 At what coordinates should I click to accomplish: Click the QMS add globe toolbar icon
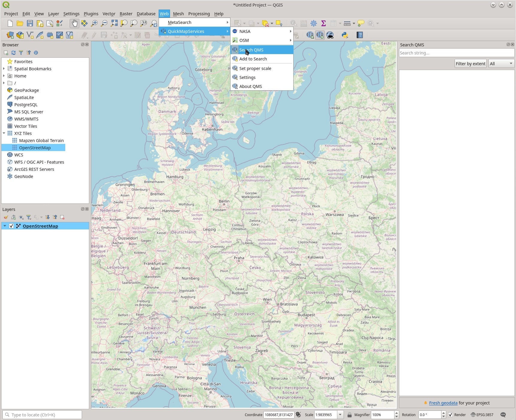[310, 35]
